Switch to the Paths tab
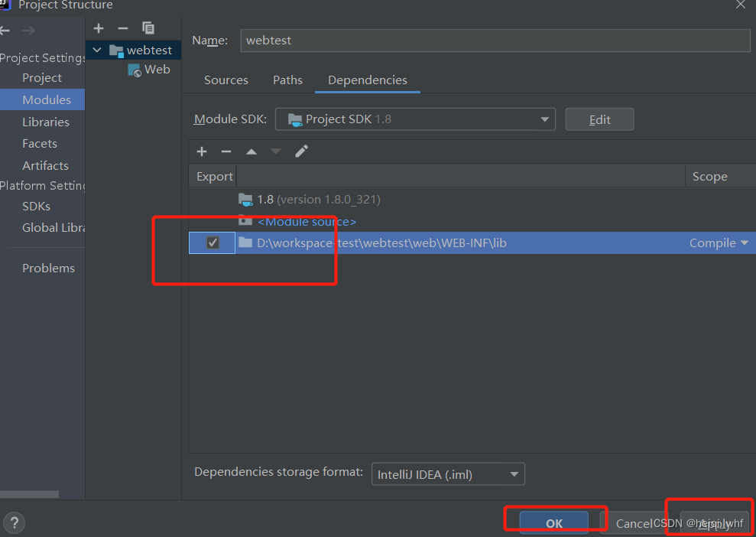Screen dimensions: 756x537 [x=288, y=80]
